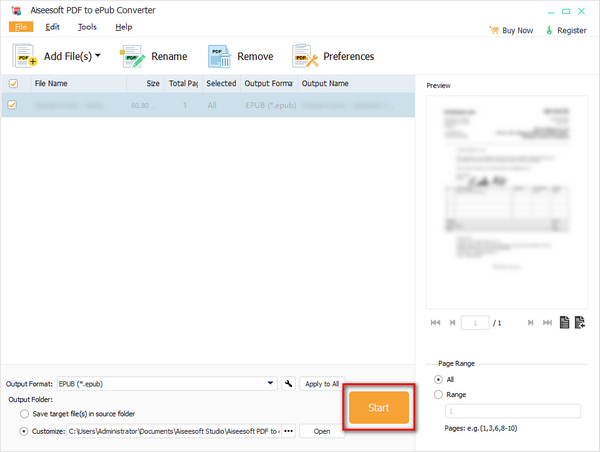Open the Help menu
Viewport: 600px width, 452px height.
point(124,27)
